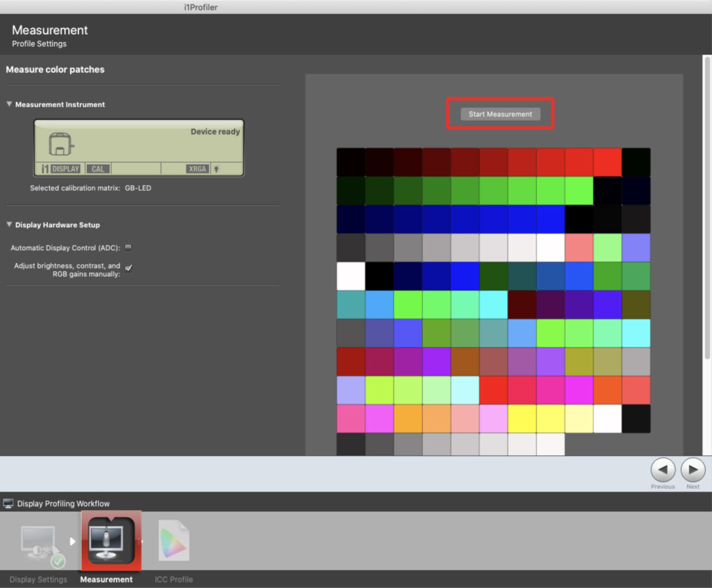Click the ICC Profile tab label
This screenshot has height=588, width=712.
pos(173,579)
